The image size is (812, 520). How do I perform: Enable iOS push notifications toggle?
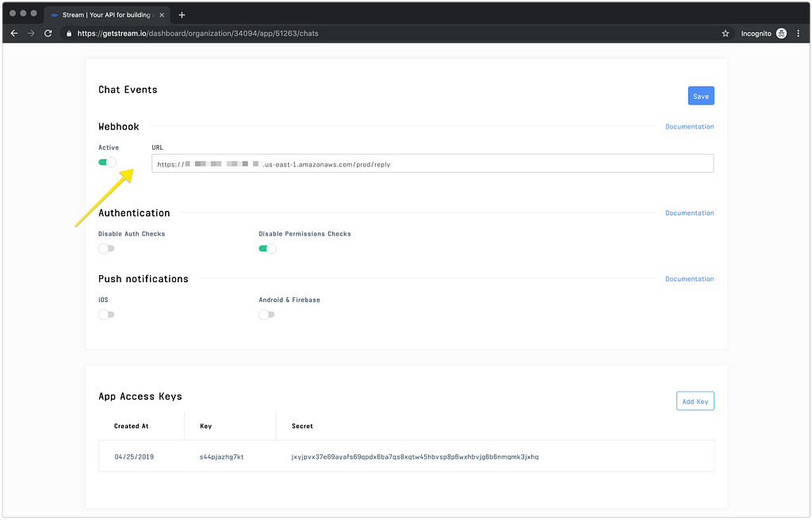tap(107, 315)
